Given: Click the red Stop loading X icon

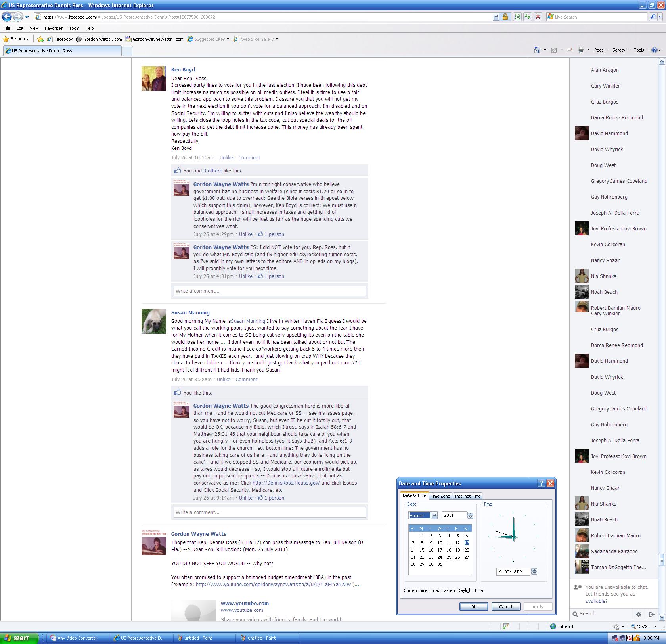Looking at the screenshot, I should click(538, 17).
